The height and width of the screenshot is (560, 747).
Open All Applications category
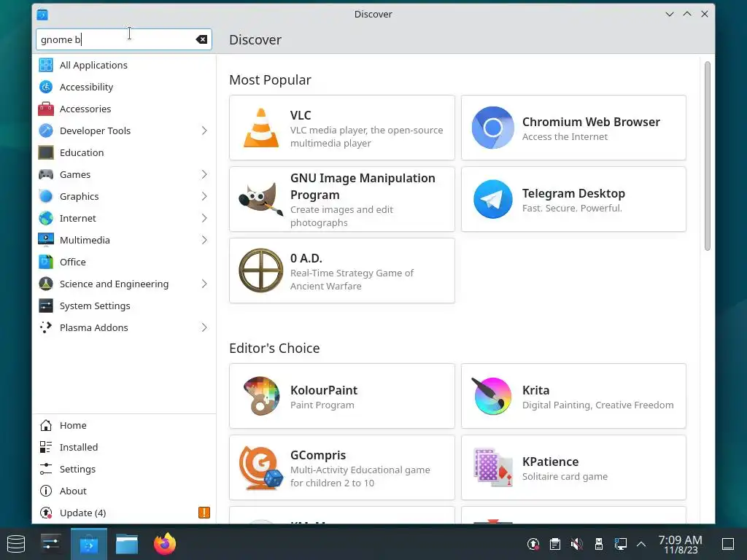(124, 65)
